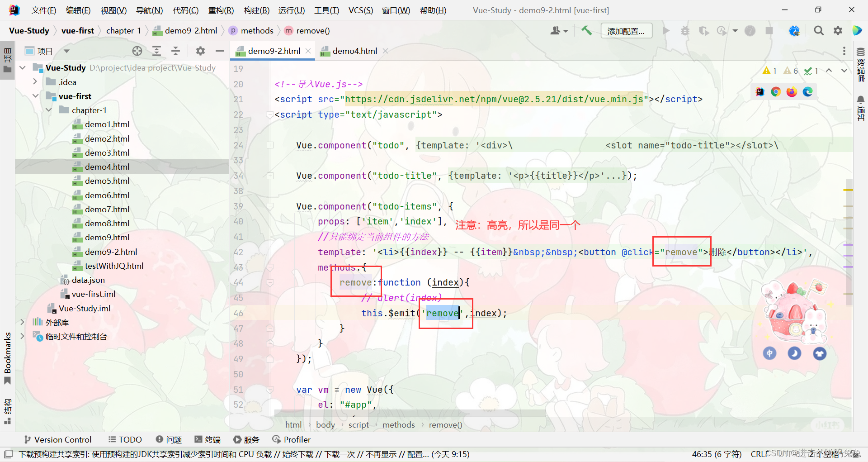Click the caret position 46:35 in status bar
This screenshot has height=462, width=868.
[717, 454]
